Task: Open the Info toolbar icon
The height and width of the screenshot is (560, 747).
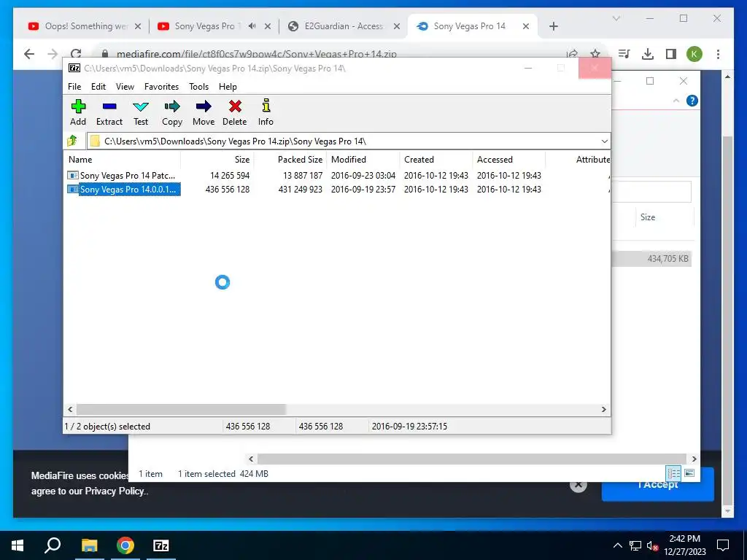Action: pos(266,113)
